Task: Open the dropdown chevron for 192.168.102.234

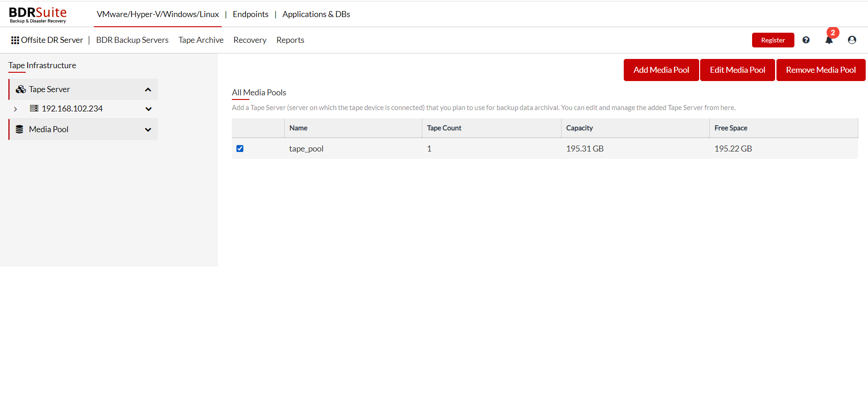Action: [149, 109]
